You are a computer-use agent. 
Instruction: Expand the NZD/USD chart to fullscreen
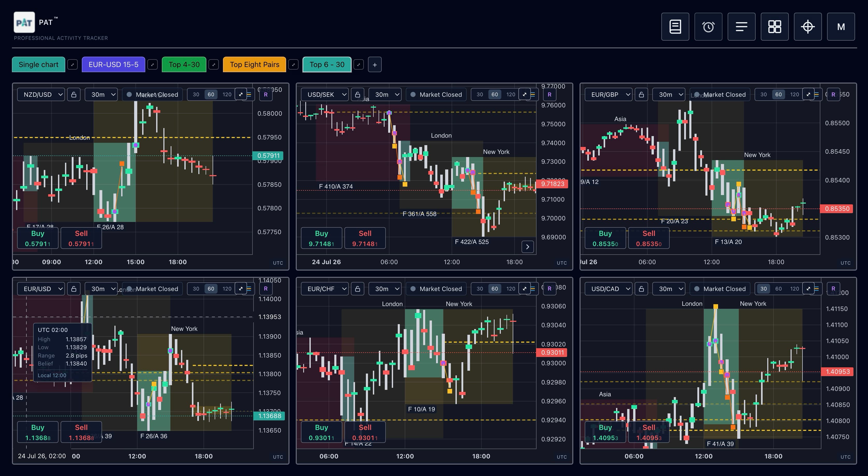click(x=241, y=95)
